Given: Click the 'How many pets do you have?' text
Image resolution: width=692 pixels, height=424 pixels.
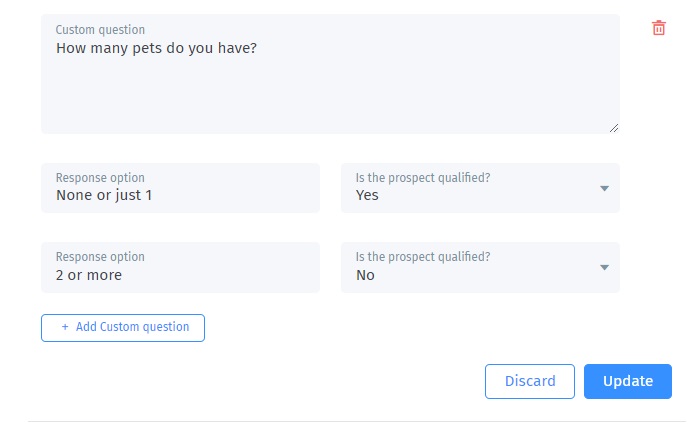Looking at the screenshot, I should (x=156, y=47).
